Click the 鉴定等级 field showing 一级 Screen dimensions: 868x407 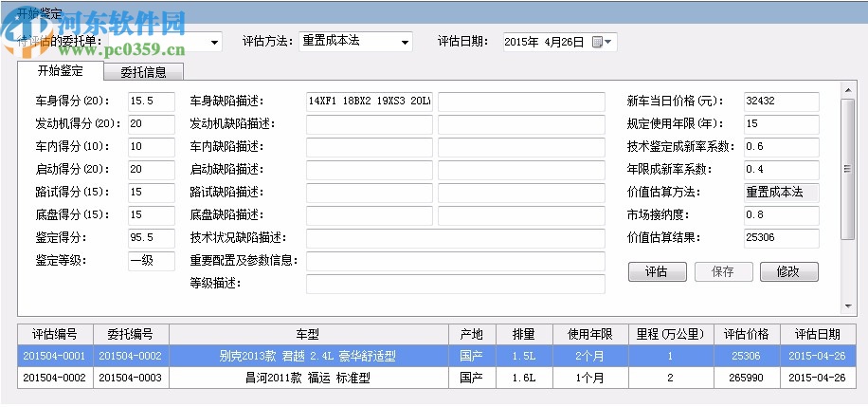point(151,261)
